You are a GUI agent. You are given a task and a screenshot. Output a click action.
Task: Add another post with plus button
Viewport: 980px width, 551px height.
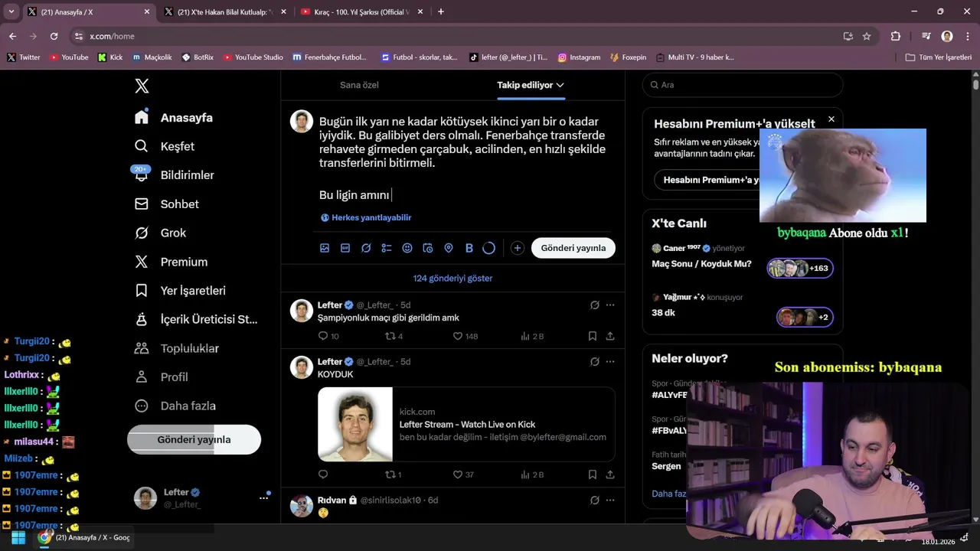(x=518, y=248)
